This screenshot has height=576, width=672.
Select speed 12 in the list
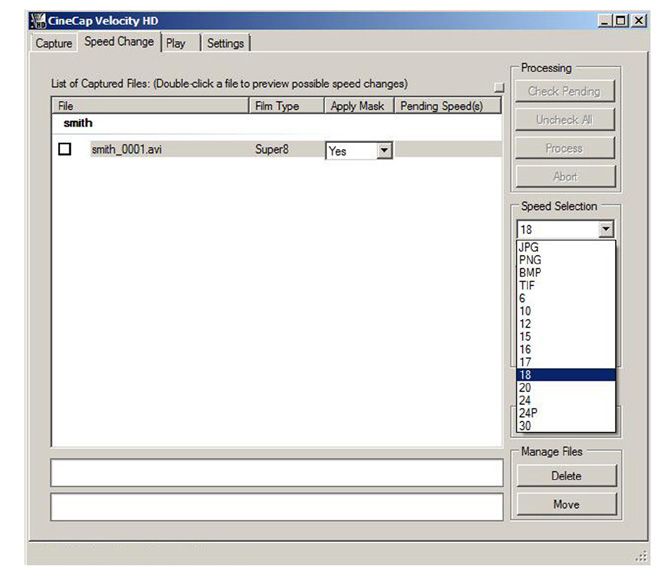[x=566, y=324]
